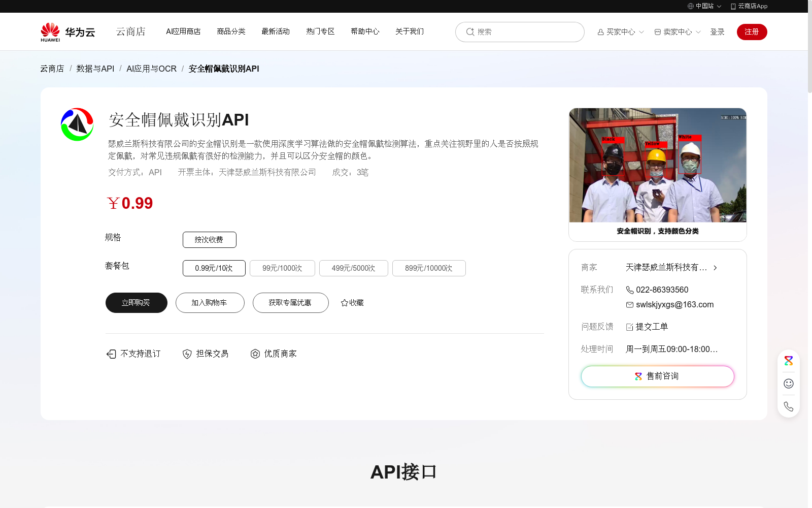Open the 热门专区 menu
812x508 pixels.
[x=320, y=31]
